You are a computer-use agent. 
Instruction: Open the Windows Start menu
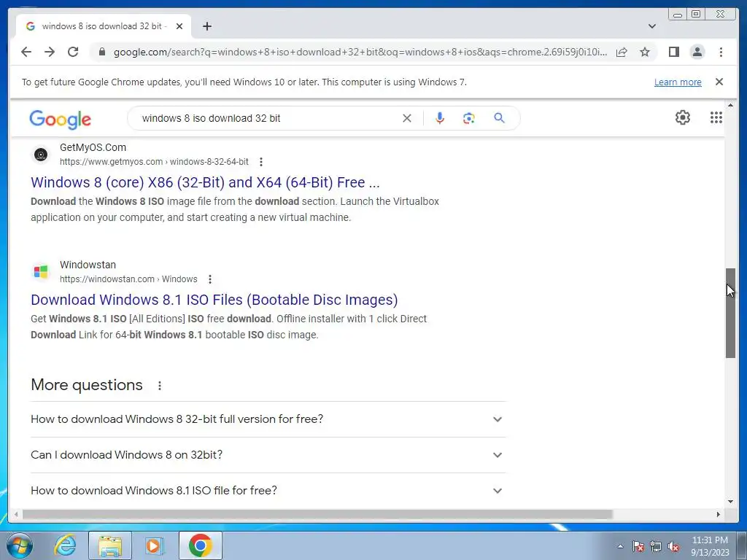20,545
